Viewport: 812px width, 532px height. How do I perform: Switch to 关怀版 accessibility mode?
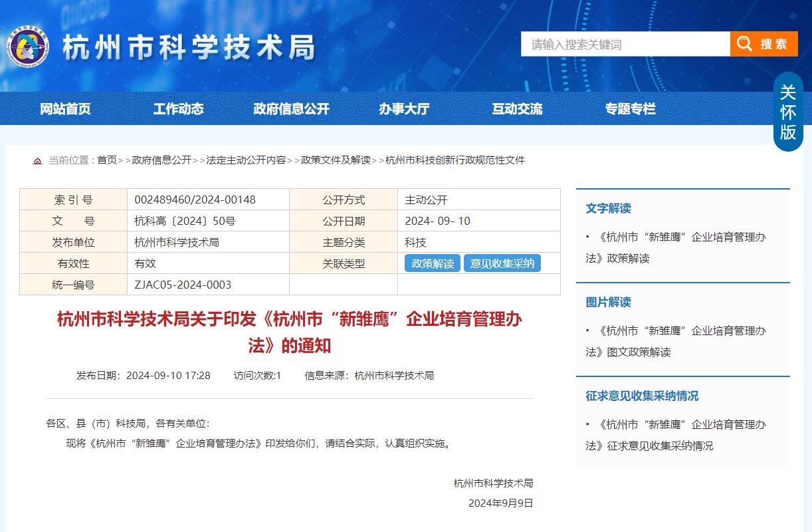788,112
